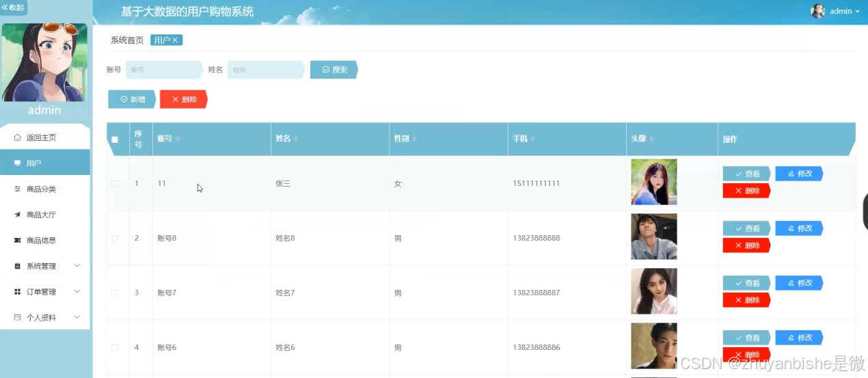Check the checkbox for row 账号8
868x378 pixels.
pos(115,238)
